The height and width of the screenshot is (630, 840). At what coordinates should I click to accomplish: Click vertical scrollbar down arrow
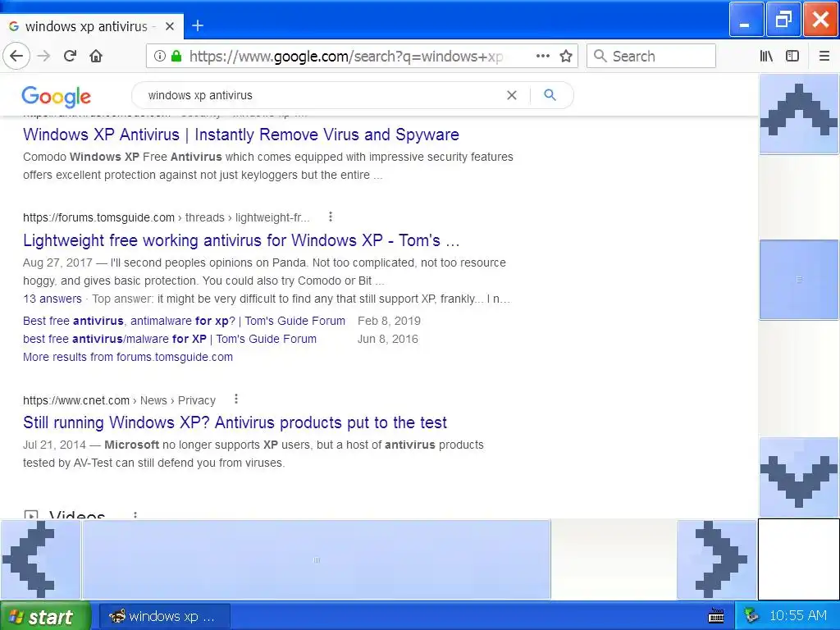tap(799, 477)
